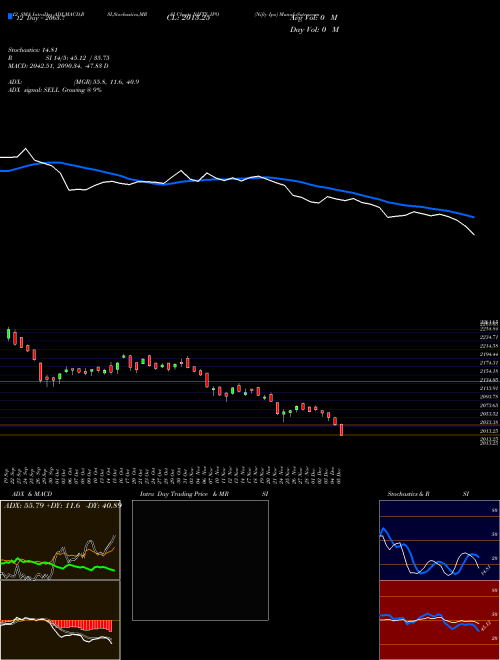The width and height of the screenshot is (500, 660).
Task: Click the MACD: 2042.51 values line
Action: 58,66
